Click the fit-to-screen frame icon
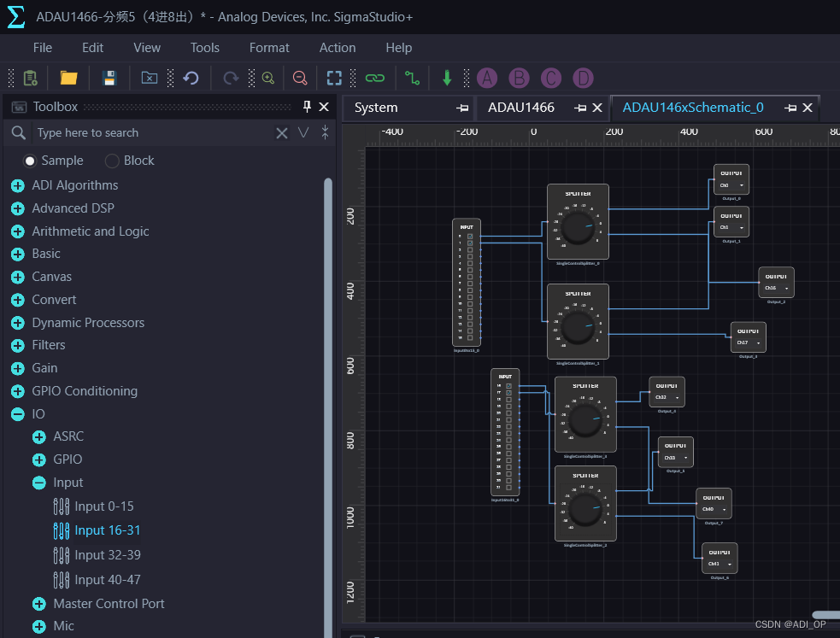The height and width of the screenshot is (638, 840). coord(335,78)
